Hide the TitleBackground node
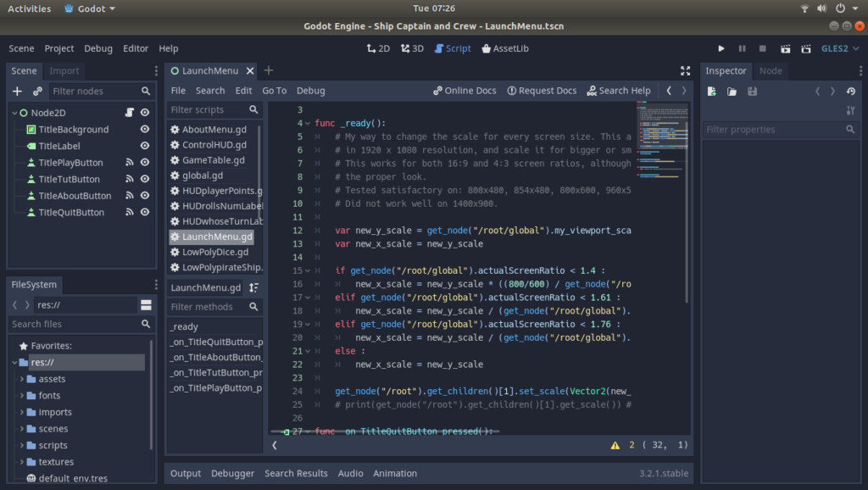The image size is (868, 490). [145, 130]
